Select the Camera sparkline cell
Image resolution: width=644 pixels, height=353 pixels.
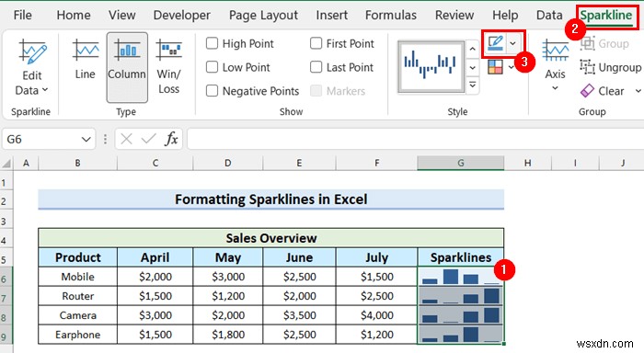[460, 315]
